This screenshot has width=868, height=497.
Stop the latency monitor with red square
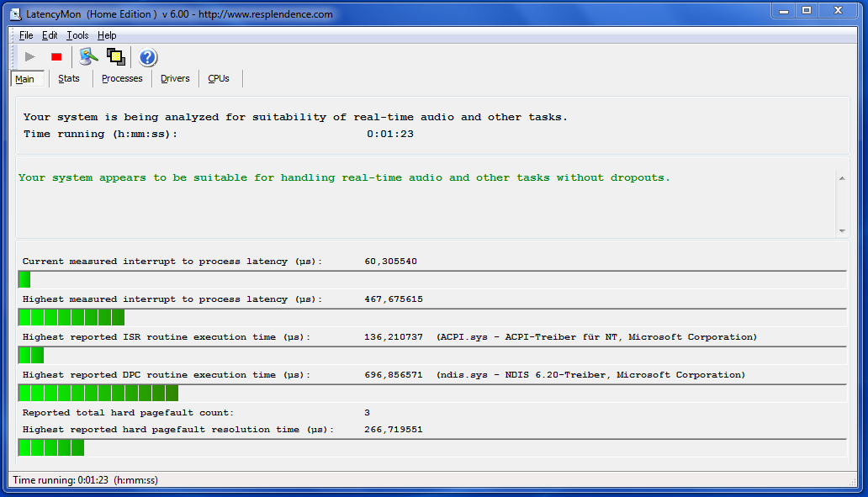[56, 57]
